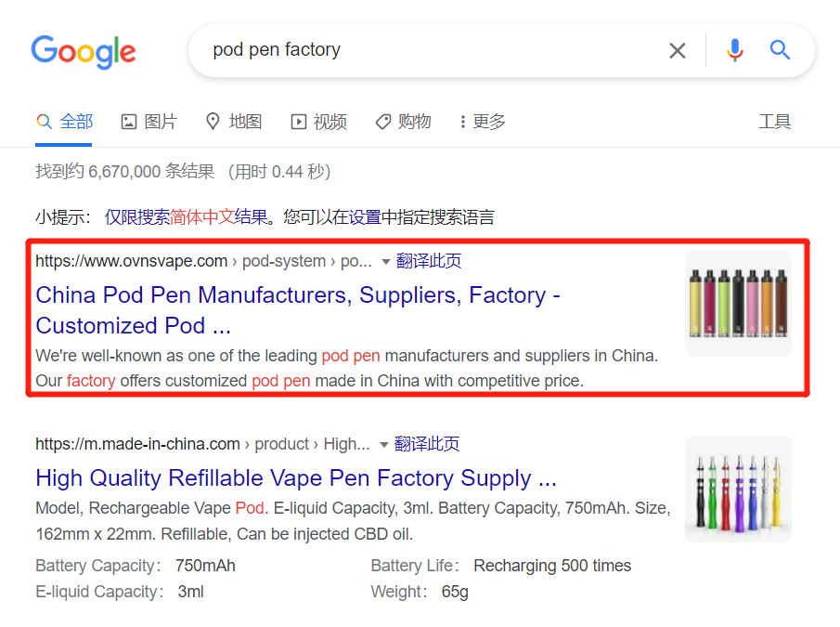Viewport: 840px width, 627px height.
Task: Open the 图片 images tab
Action: (149, 122)
